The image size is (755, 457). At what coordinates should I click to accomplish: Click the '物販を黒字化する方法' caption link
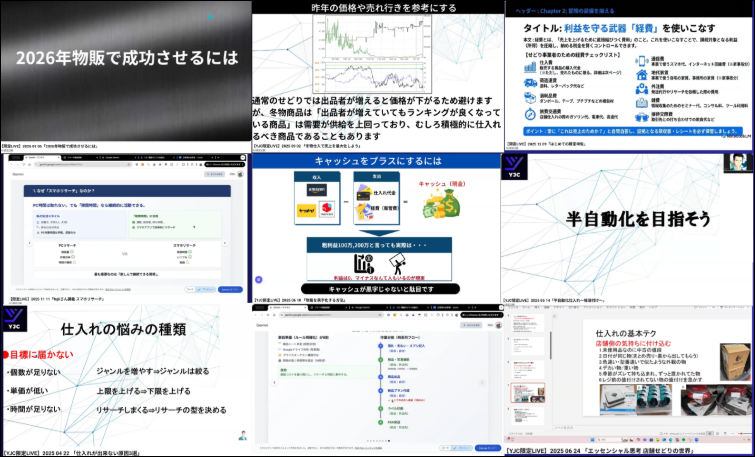[x=301, y=300]
